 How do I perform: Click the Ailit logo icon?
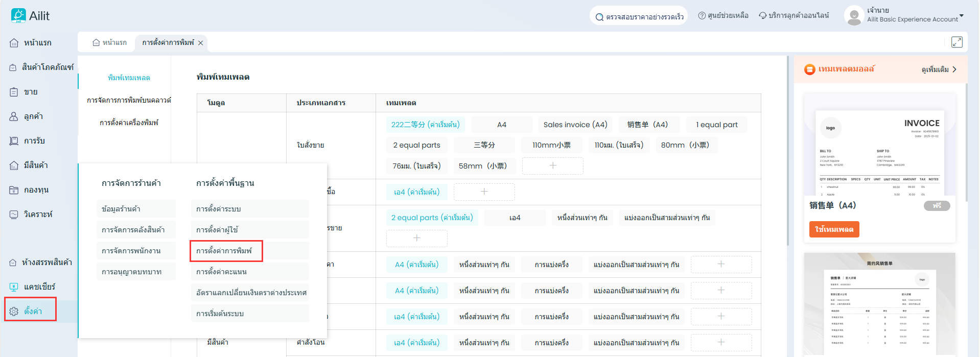(18, 15)
